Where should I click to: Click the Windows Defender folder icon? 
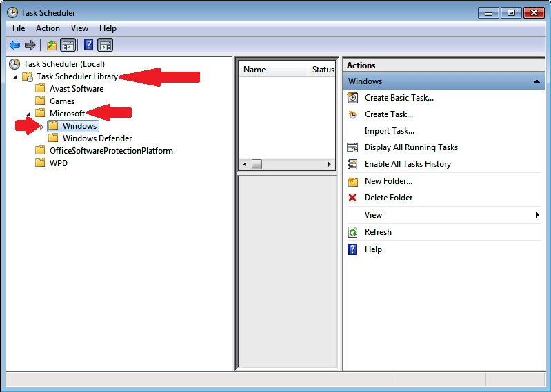(53, 138)
